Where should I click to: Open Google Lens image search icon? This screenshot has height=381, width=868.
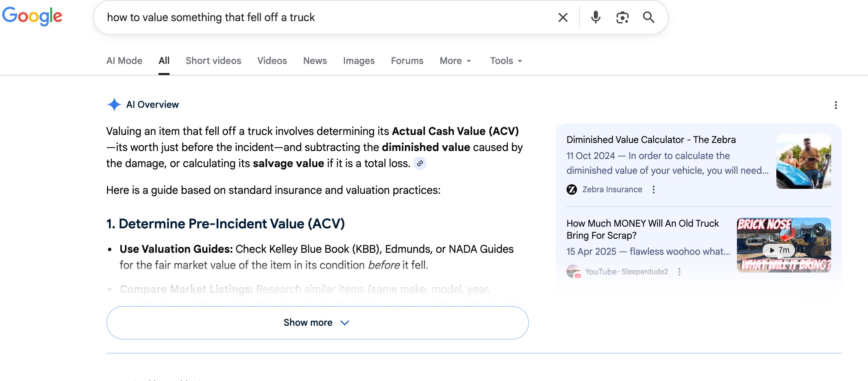pyautogui.click(x=622, y=17)
